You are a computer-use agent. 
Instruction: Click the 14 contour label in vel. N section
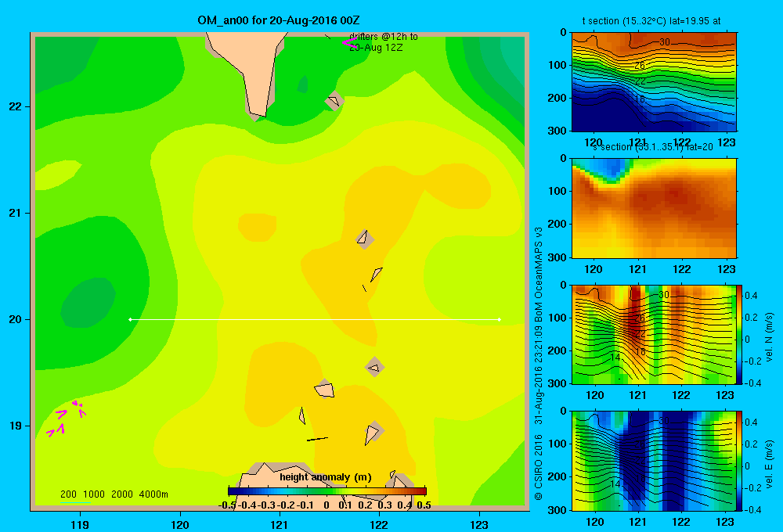click(x=615, y=358)
